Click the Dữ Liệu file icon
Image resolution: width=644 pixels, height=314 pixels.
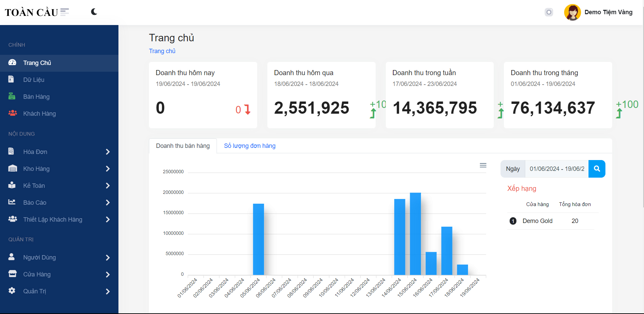tap(11, 79)
